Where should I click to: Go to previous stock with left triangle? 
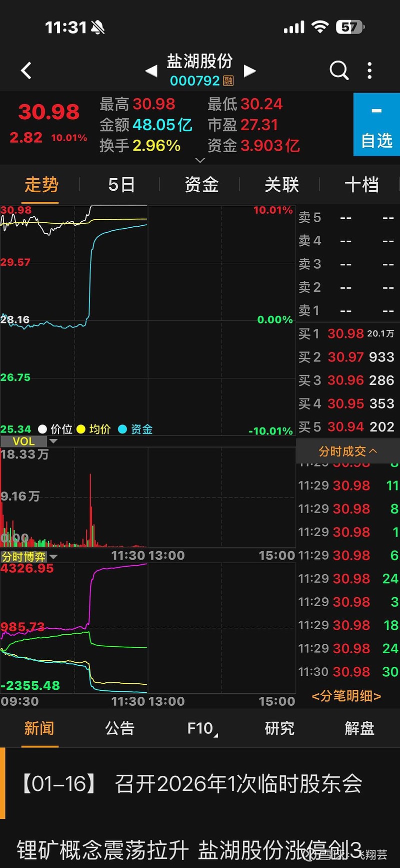(151, 71)
